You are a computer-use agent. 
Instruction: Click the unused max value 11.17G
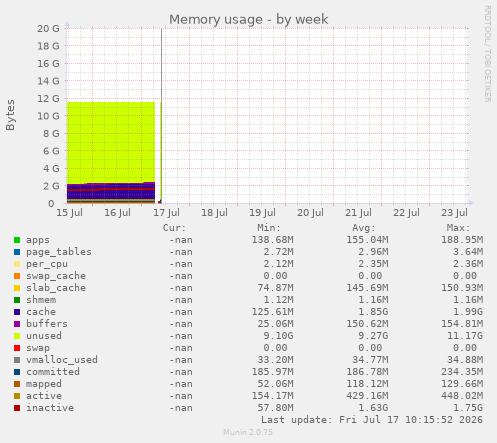[x=465, y=336]
